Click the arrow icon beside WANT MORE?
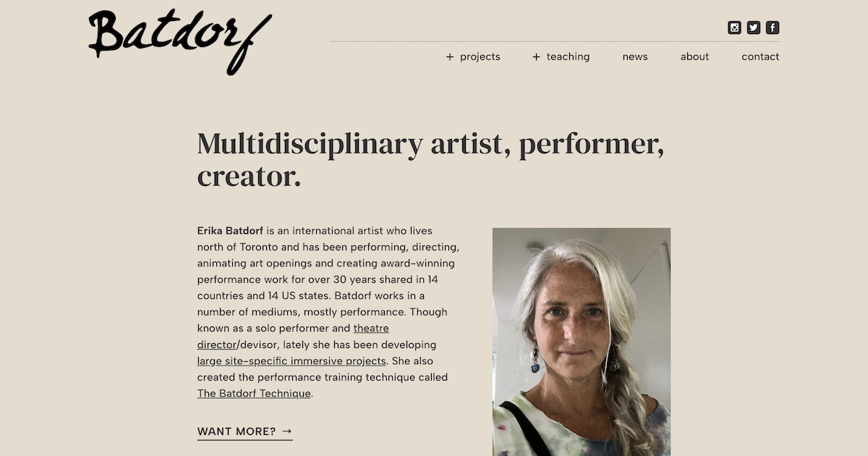The width and height of the screenshot is (868, 456). pyautogui.click(x=287, y=430)
